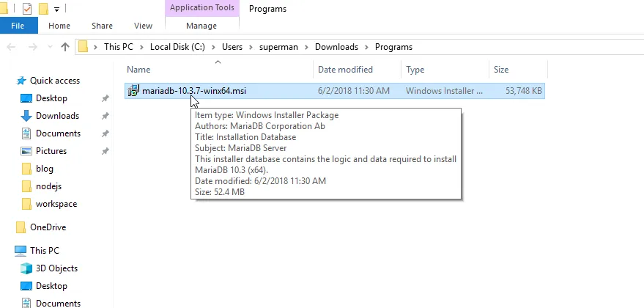Image resolution: width=644 pixels, height=308 pixels.
Task: Click the Programs breadcrumb
Action: pos(393,47)
